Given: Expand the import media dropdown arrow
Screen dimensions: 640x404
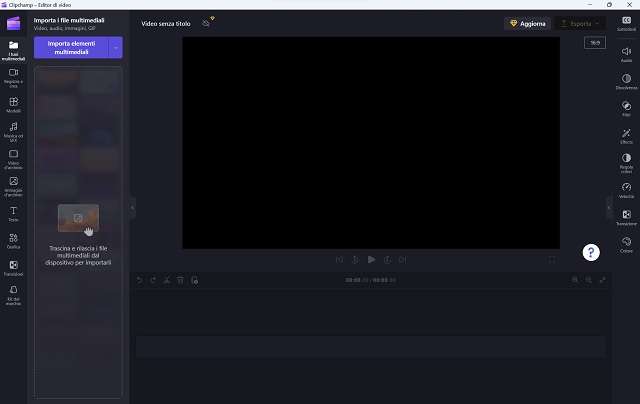Looking at the screenshot, I should point(116,48).
